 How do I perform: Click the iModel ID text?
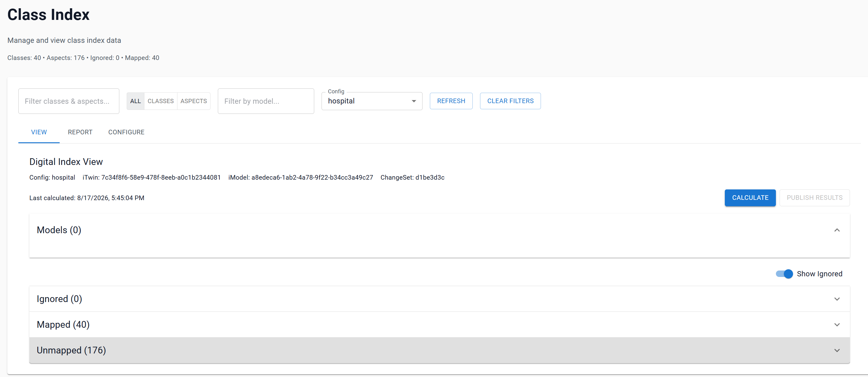(300, 177)
